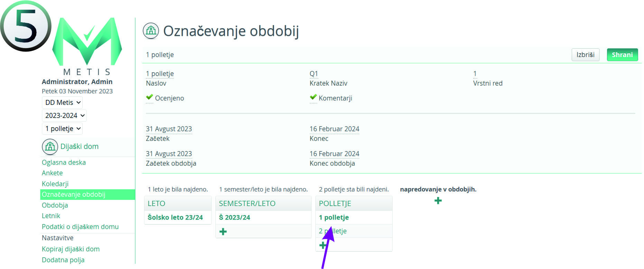Image resolution: width=644 pixels, height=269 pixels.
Task: Click the Dijaški dom house icon in sidebar
Action: (x=50, y=147)
